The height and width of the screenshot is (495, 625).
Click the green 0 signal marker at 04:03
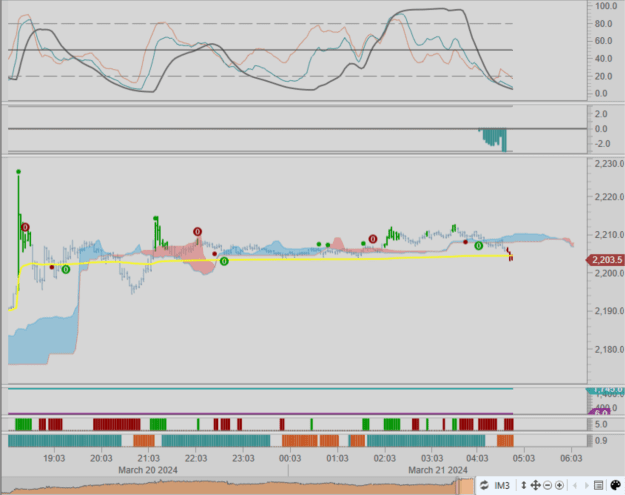(x=479, y=246)
